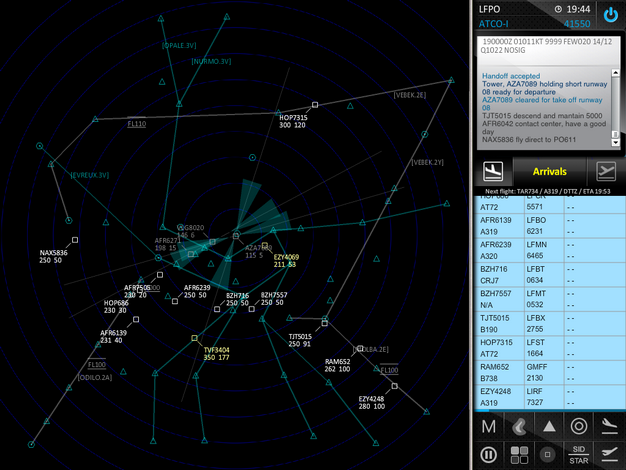Toggle weather overlay icon

[x=519, y=427]
